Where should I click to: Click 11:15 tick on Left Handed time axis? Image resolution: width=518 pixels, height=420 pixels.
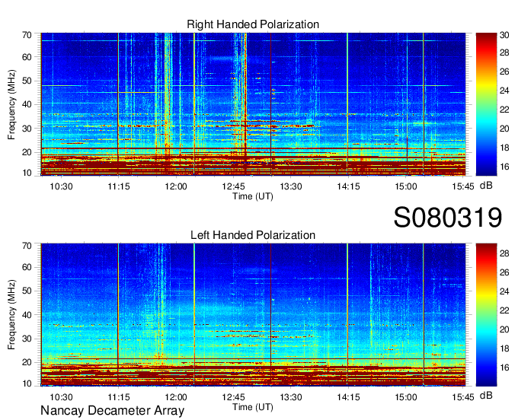[119, 397]
